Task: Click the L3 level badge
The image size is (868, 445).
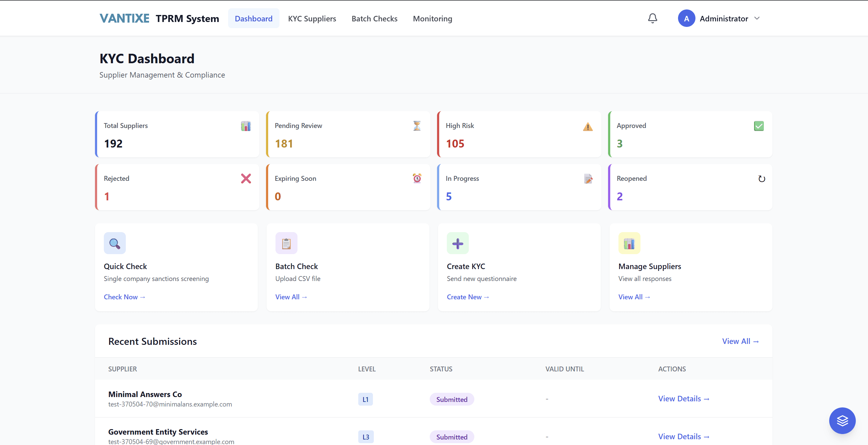Action: click(x=366, y=436)
